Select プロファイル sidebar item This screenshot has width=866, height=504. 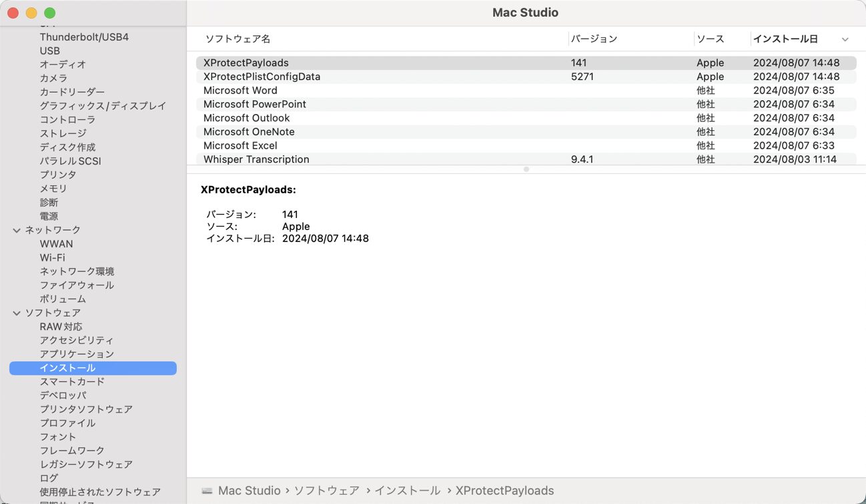pos(67,423)
